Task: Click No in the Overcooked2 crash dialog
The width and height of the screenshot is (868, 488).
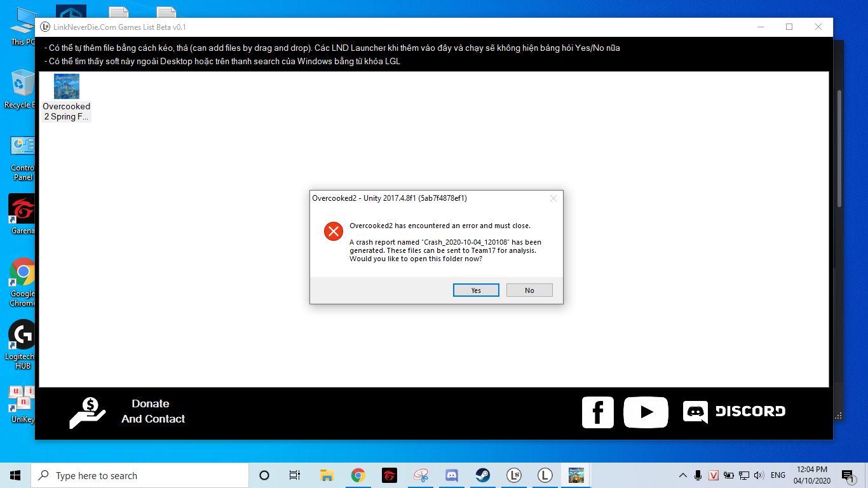Action: [x=529, y=290]
